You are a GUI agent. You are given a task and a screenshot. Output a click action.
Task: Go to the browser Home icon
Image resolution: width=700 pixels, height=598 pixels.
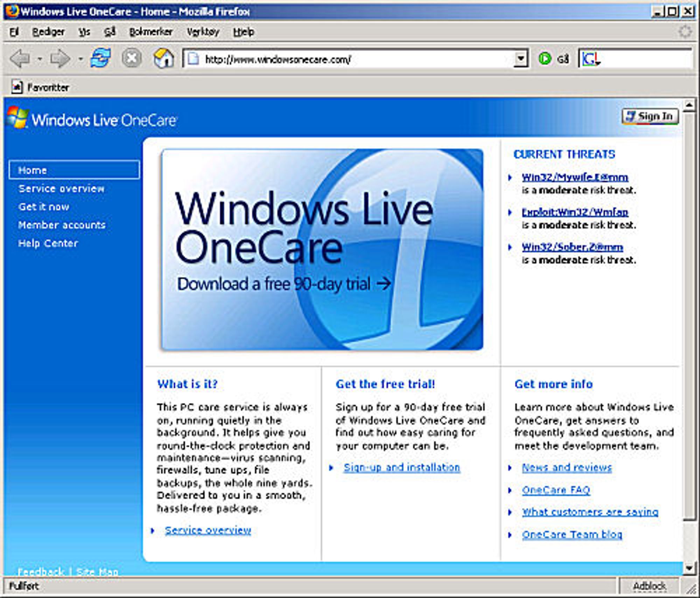[164, 58]
